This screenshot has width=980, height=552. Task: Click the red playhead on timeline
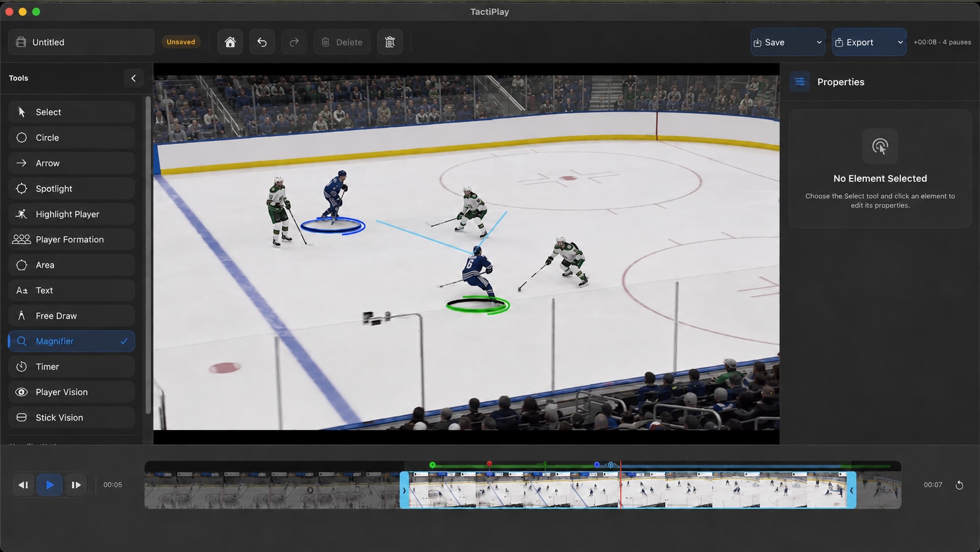(621, 486)
